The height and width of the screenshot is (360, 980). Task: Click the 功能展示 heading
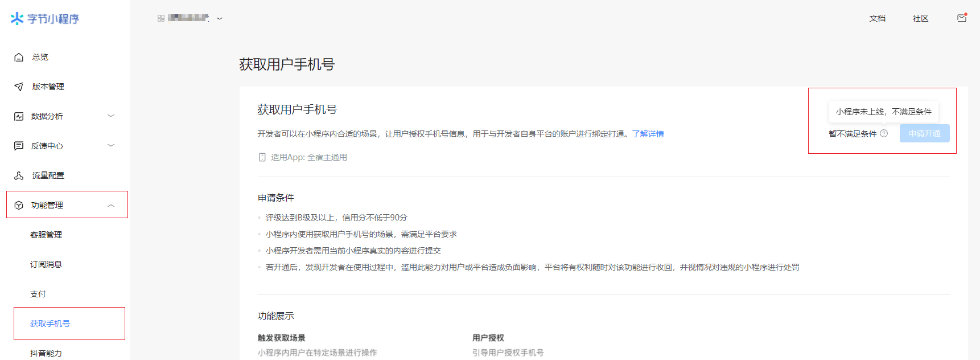tap(276, 316)
